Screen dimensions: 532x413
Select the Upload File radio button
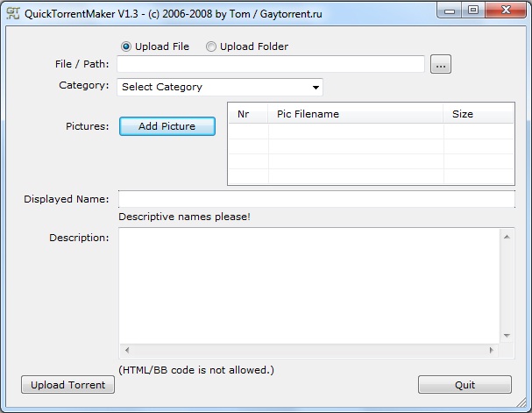click(x=126, y=46)
